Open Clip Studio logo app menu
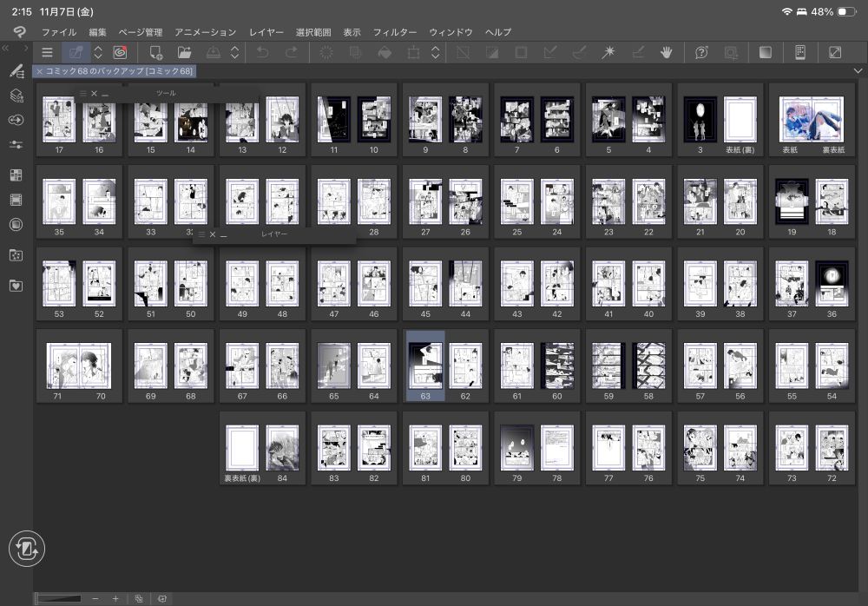Screen dimensions: 868x606 pos(19,32)
